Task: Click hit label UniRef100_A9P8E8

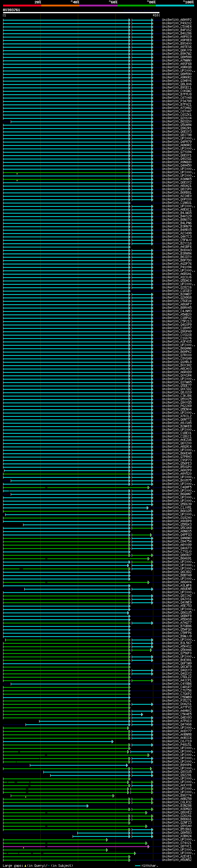Action: click(x=176, y=40)
